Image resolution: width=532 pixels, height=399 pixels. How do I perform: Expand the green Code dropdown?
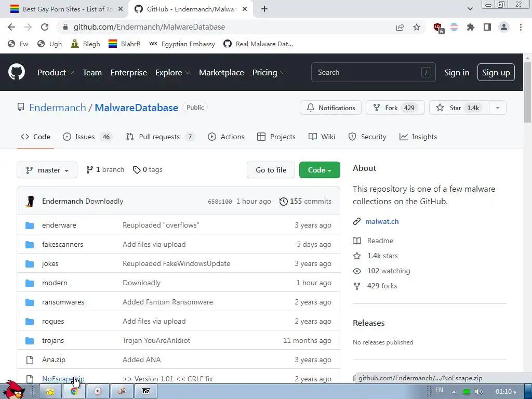[x=320, y=170]
